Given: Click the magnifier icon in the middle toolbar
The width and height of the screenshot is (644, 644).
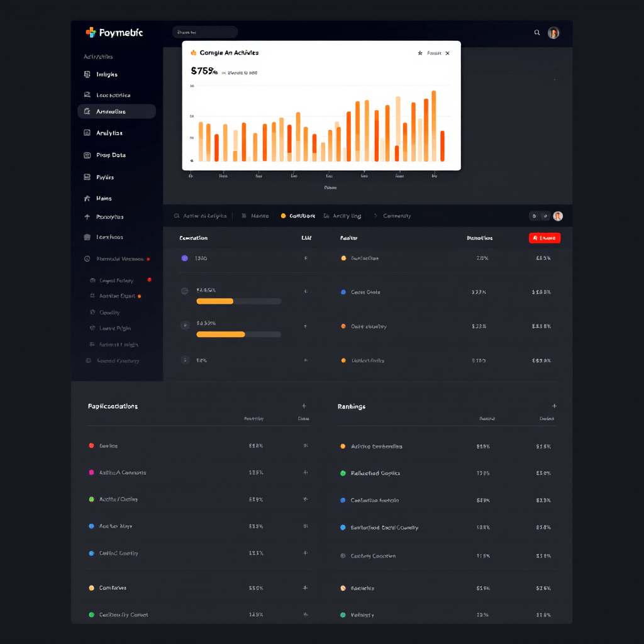Looking at the screenshot, I should click(x=177, y=216).
